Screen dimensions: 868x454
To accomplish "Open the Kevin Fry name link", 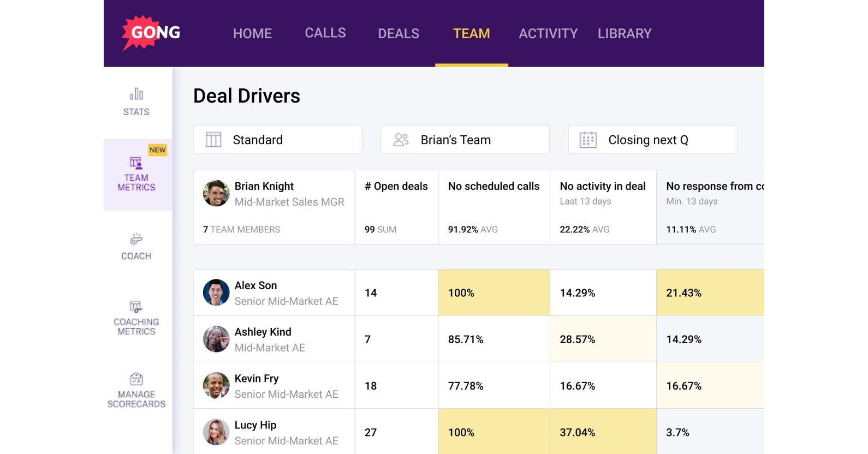I will point(257,378).
